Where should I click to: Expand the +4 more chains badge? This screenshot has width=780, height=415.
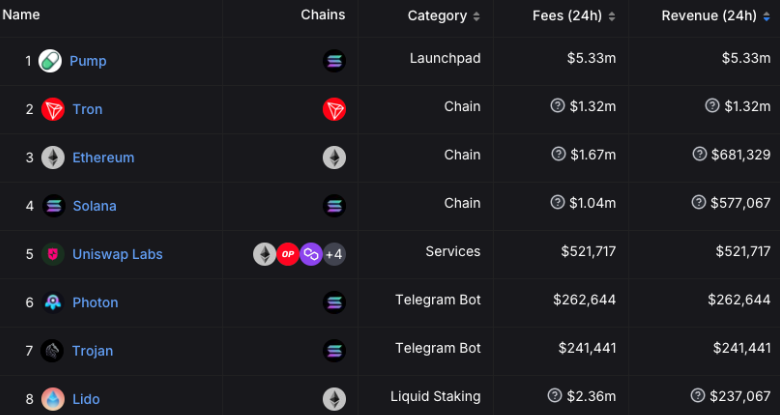[334, 254]
